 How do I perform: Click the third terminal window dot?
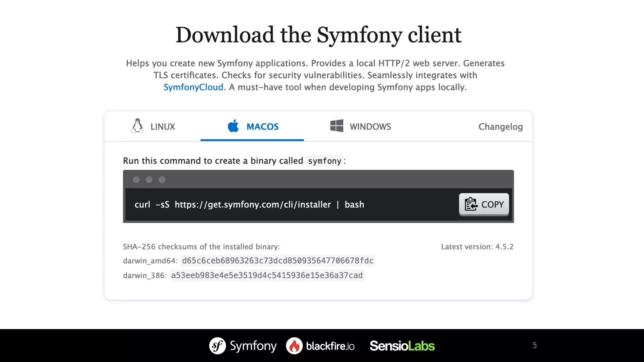(x=162, y=180)
